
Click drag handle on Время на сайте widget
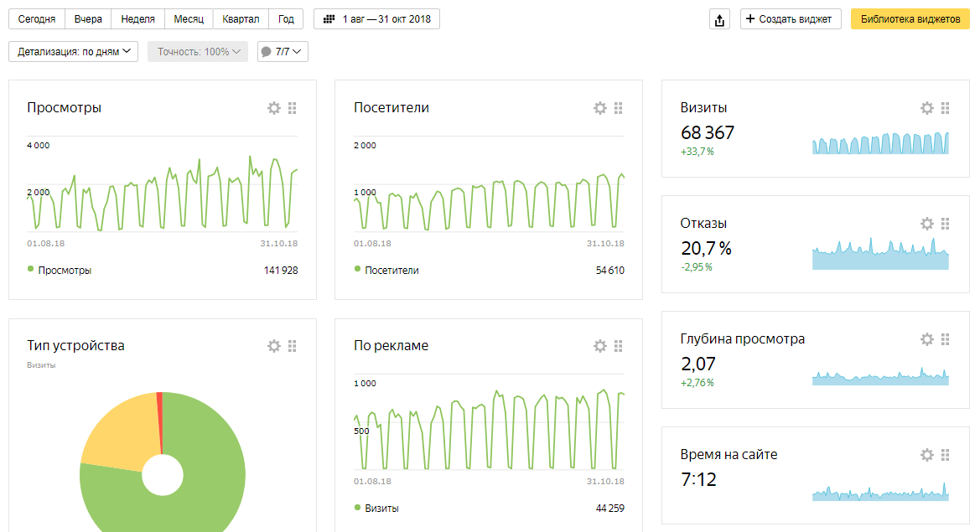[946, 455]
